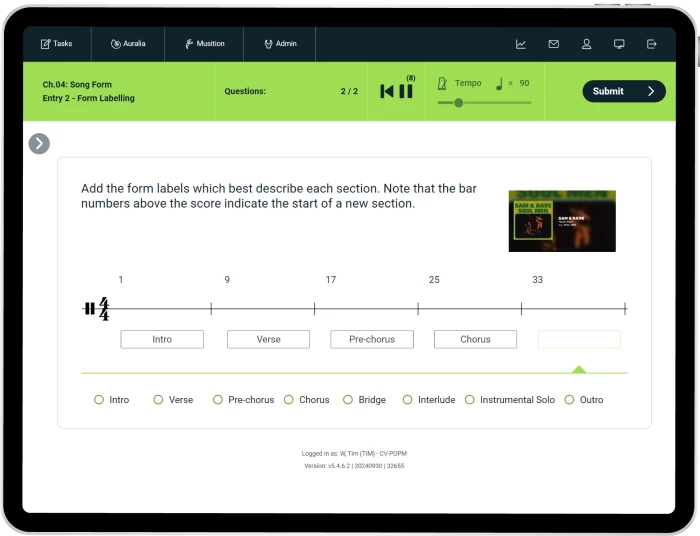The image size is (700, 536).
Task: Open the Admin menu
Action: click(280, 44)
